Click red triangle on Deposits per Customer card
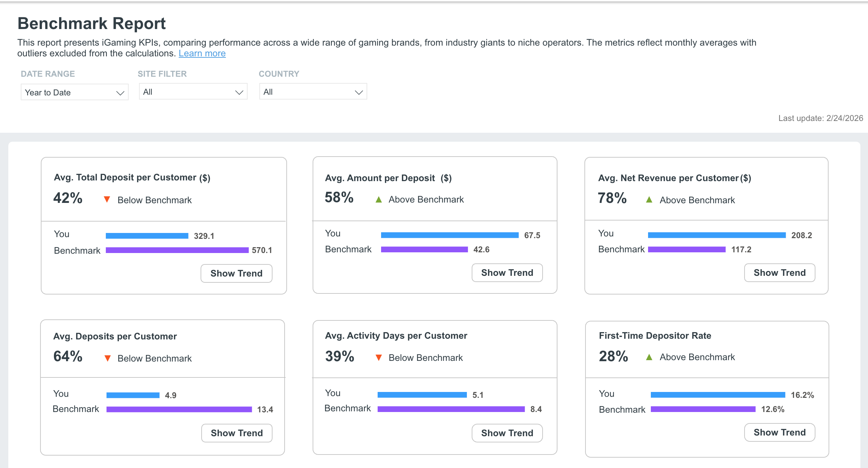The width and height of the screenshot is (868, 468). [x=108, y=358]
